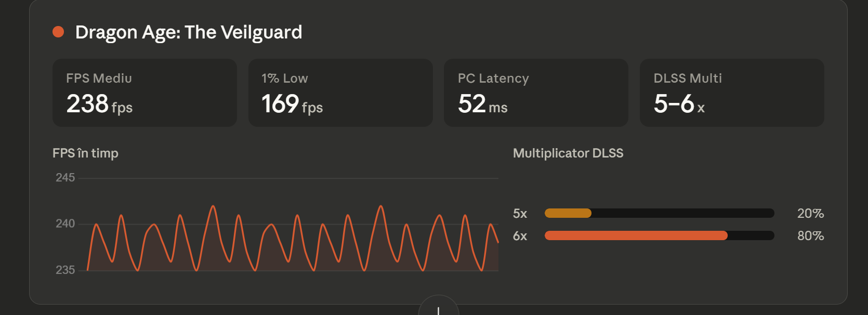
Task: Select the Dragon Age: The Veilguard title
Action: click(189, 32)
